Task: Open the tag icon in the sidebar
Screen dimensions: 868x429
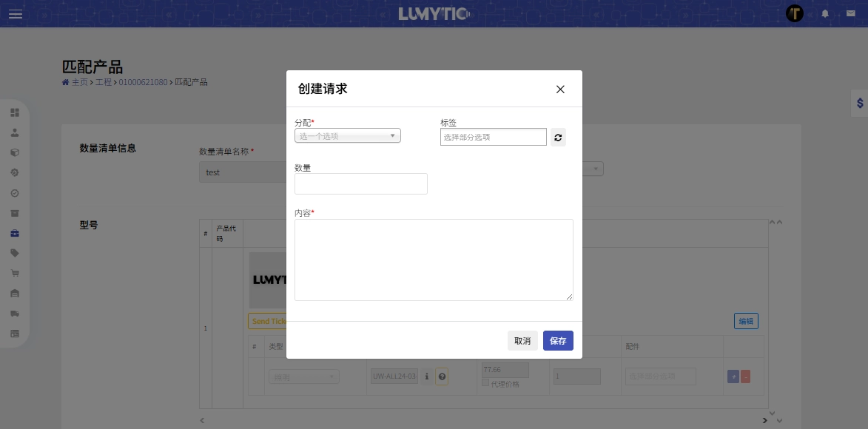Action: [15, 251]
